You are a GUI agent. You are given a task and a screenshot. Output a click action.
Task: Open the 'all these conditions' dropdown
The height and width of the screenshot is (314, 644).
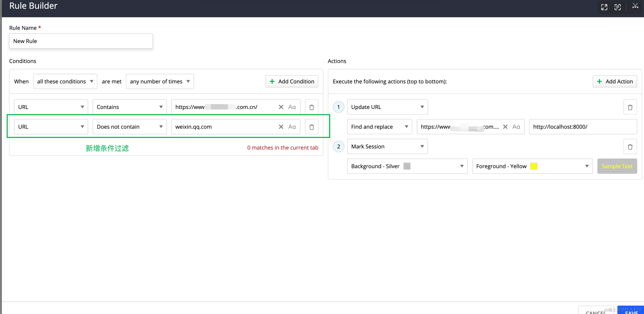coord(65,81)
